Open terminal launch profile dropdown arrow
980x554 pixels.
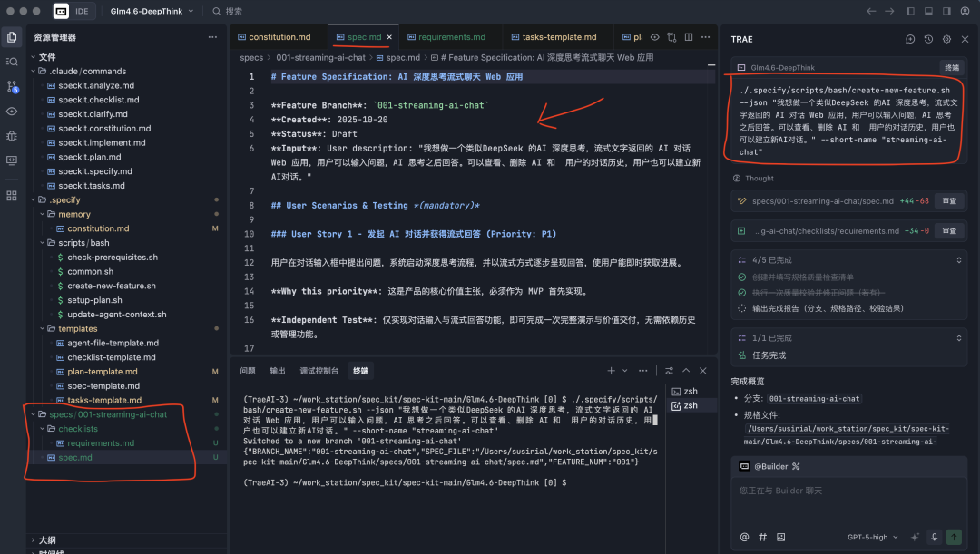pyautogui.click(x=624, y=371)
